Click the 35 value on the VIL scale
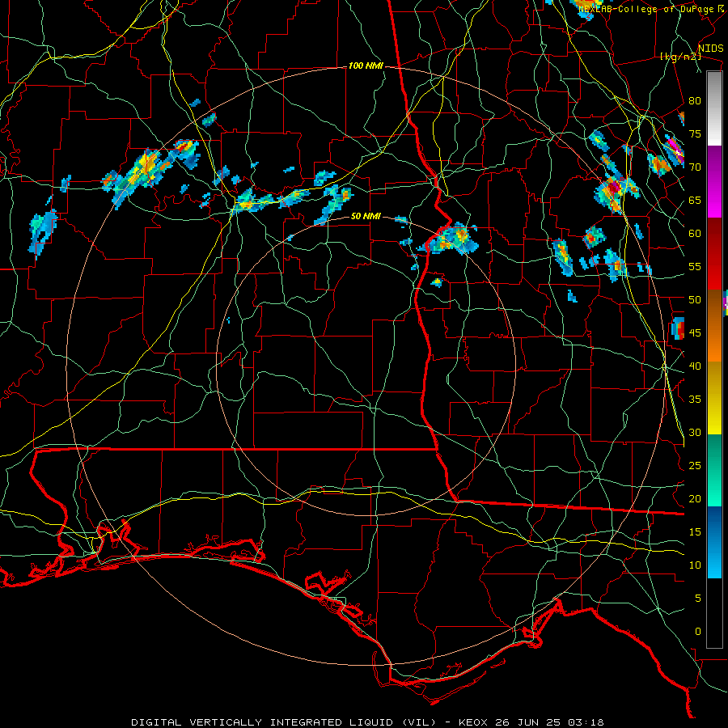 point(695,400)
